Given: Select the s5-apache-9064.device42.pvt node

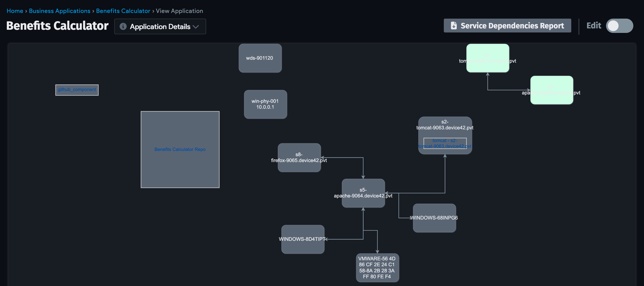Looking at the screenshot, I should [363, 193].
